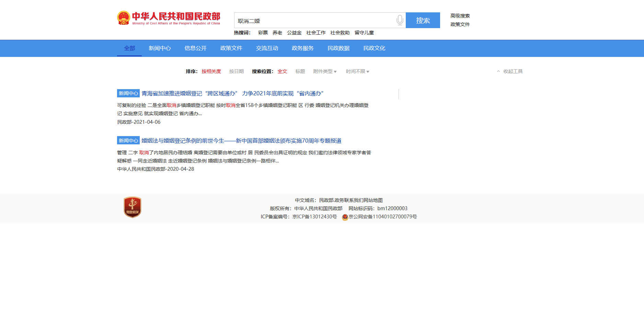Click hot search term 彩票
The width and height of the screenshot is (644, 313).
click(x=263, y=33)
